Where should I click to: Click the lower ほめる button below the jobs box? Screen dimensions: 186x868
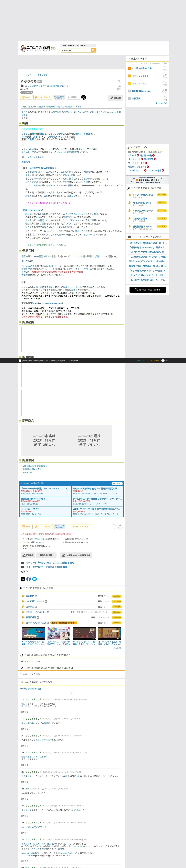[26, 527]
